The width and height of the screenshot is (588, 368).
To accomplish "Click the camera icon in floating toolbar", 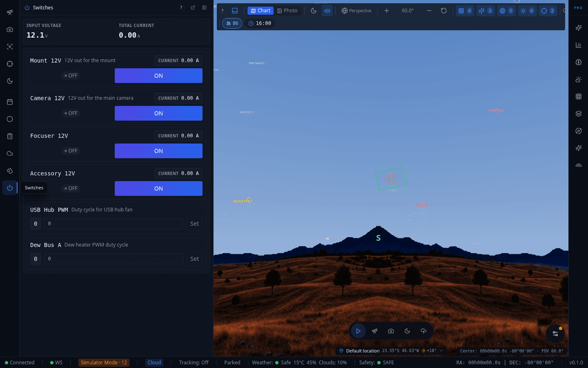I will click(391, 331).
